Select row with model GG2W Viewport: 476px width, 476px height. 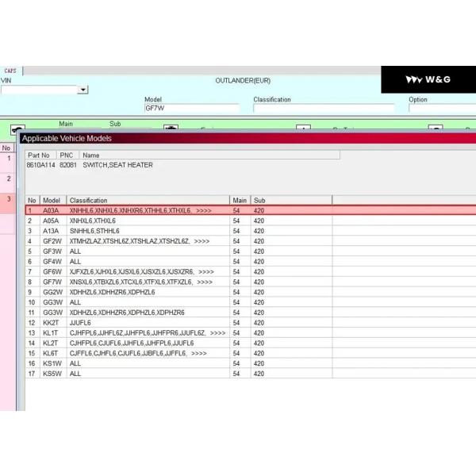coord(251,292)
